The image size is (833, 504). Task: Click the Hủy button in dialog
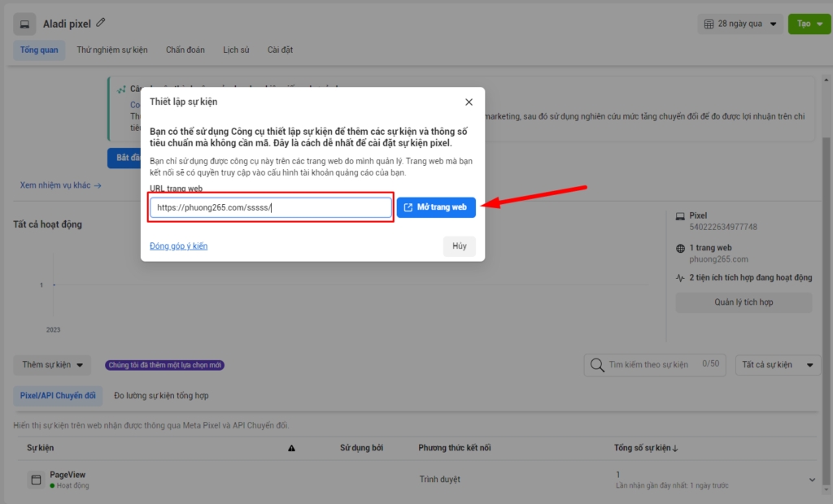coord(459,246)
